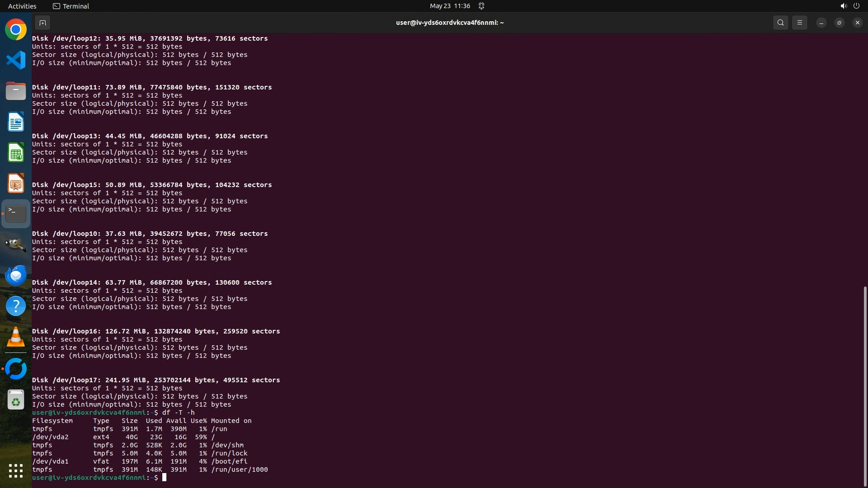Open the date and time calendar menu
This screenshot has width=868, height=488.
[x=450, y=6]
